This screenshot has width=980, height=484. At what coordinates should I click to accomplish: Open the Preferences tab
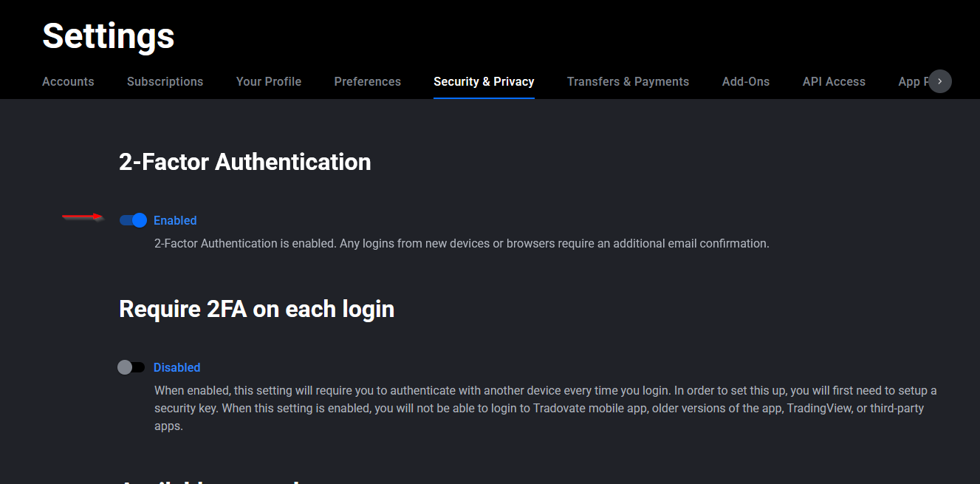[368, 81]
